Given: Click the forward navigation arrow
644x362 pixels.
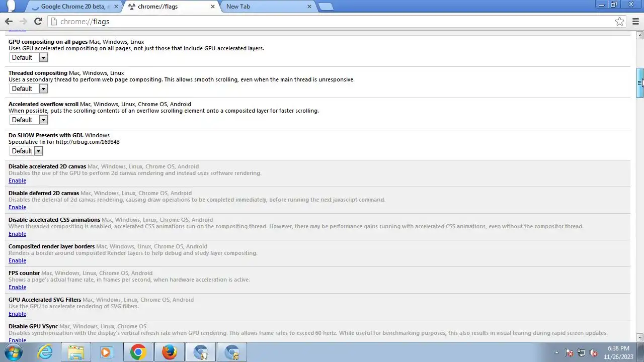Looking at the screenshot, I should coord(23,21).
